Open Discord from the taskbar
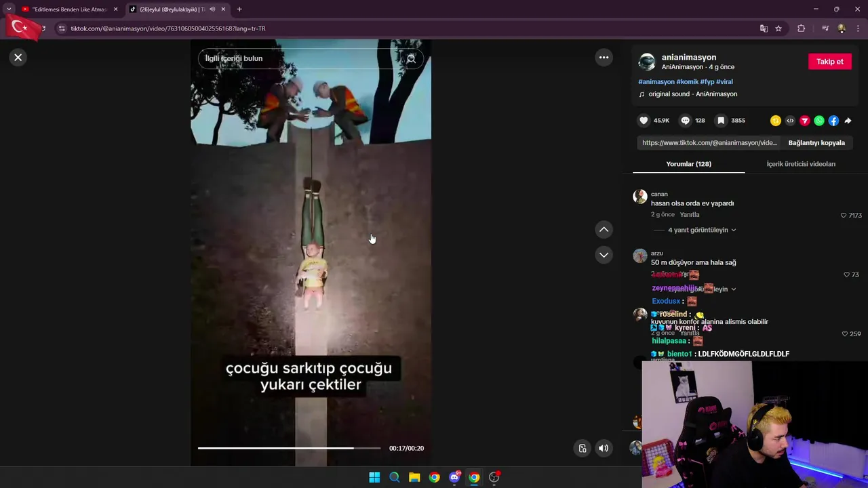 454,477
